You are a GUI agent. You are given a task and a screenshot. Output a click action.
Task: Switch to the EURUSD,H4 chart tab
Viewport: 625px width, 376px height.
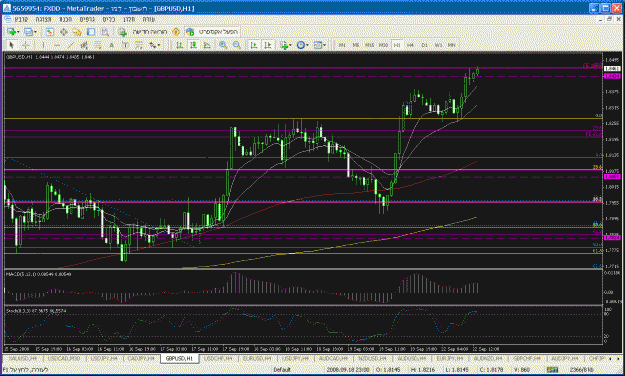point(257,358)
